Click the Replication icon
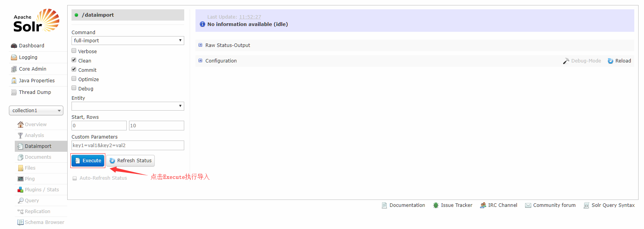This screenshot has width=644, height=229. pos(21,212)
